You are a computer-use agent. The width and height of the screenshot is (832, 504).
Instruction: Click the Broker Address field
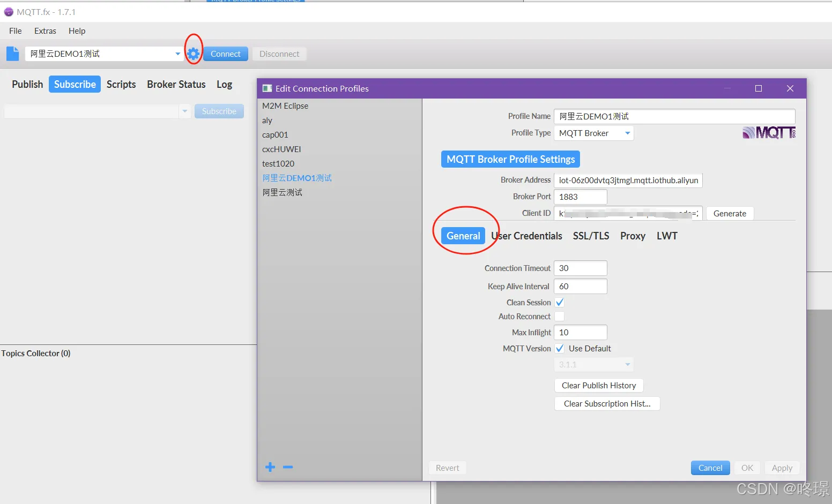(628, 180)
